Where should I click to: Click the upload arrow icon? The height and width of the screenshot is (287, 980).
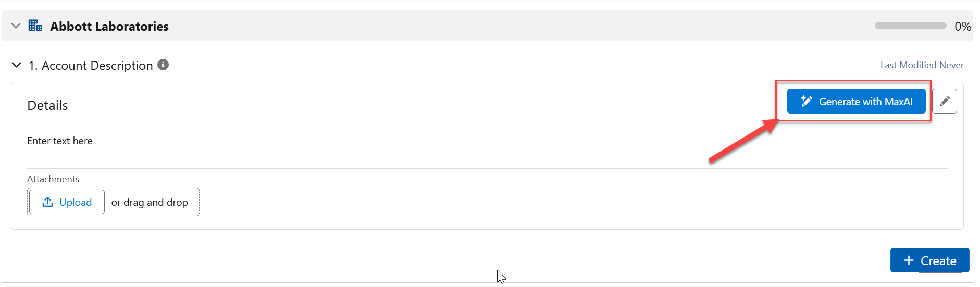tap(48, 202)
